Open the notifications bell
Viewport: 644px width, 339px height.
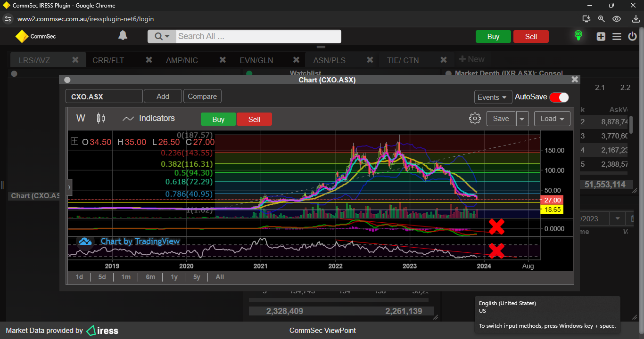click(x=123, y=36)
